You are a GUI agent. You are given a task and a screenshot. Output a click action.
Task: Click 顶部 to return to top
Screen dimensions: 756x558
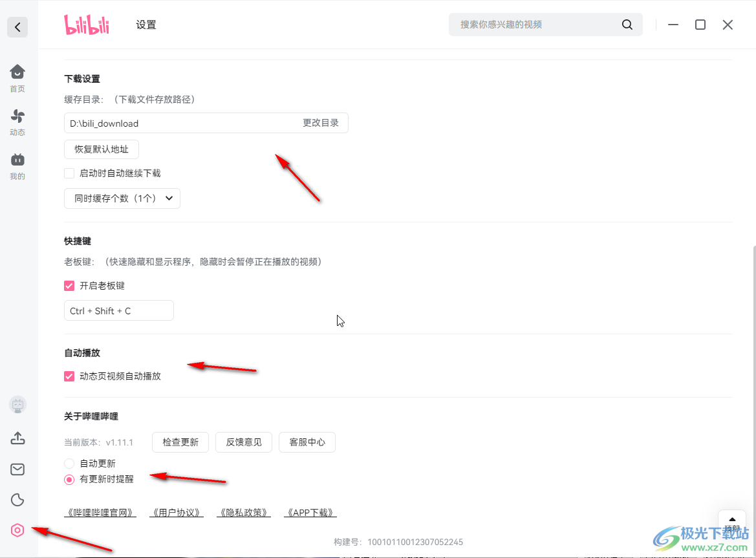pos(731,522)
